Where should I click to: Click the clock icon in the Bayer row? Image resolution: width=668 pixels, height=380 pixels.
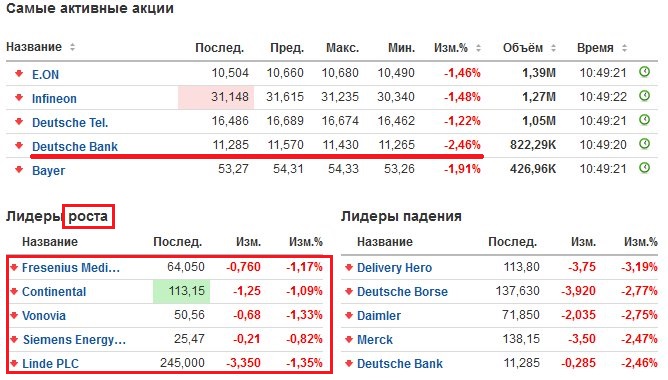tap(645, 168)
